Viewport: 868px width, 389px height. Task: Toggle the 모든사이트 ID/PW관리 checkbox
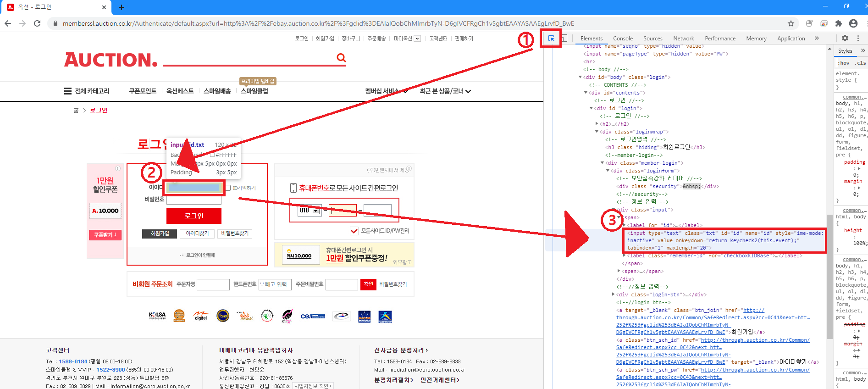(354, 231)
